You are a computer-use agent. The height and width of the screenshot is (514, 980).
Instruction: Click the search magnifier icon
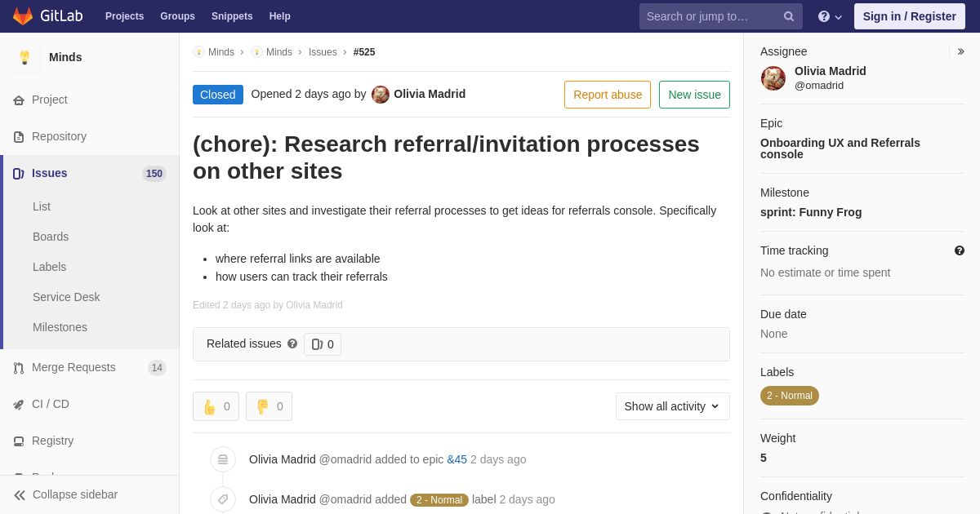pyautogui.click(x=789, y=16)
